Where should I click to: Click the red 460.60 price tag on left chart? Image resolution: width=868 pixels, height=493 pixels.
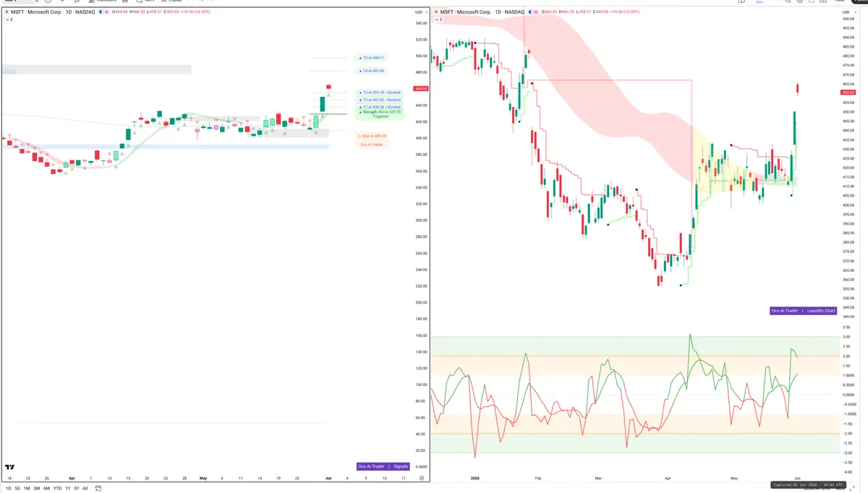pos(420,89)
